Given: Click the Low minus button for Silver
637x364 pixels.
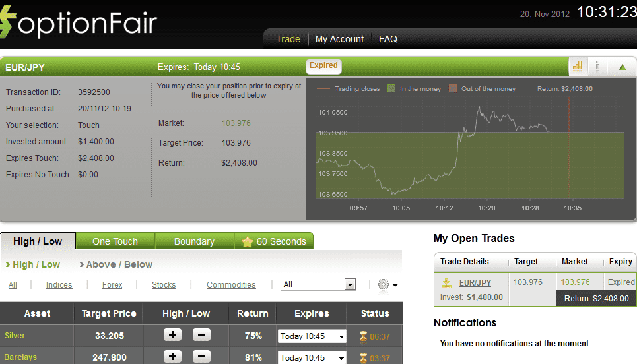Looking at the screenshot, I should 201,335.
